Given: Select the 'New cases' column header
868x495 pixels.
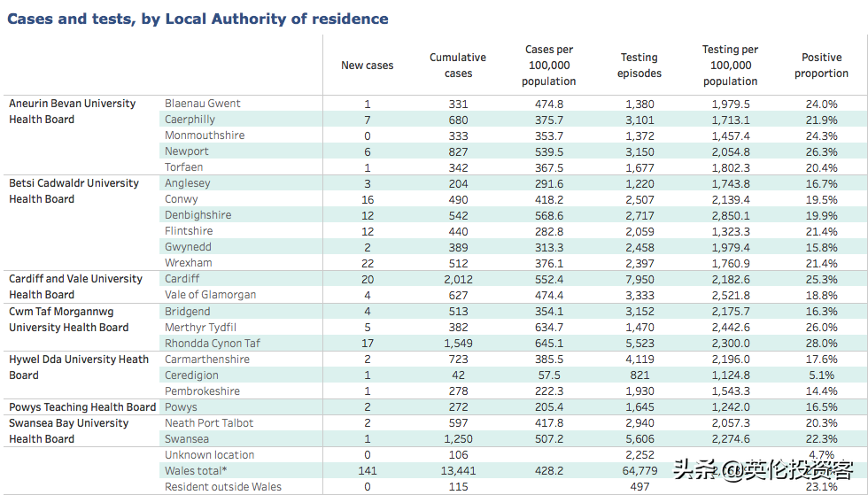Looking at the screenshot, I should [367, 66].
